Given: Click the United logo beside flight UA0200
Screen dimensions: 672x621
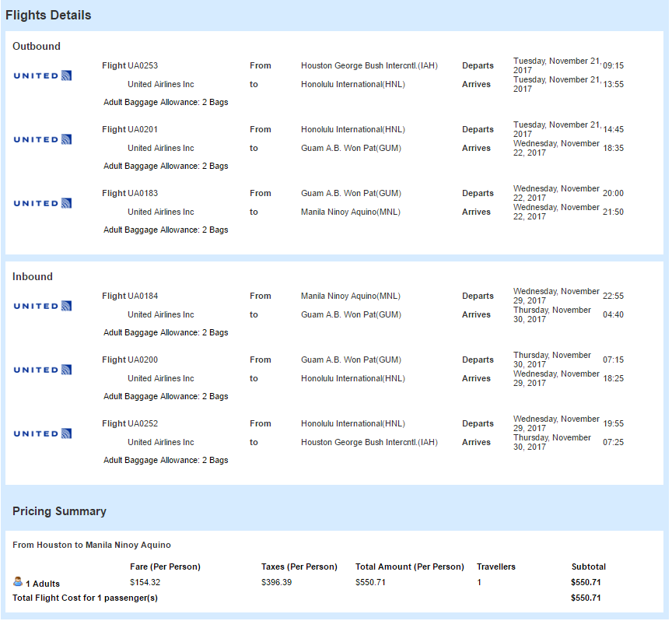Looking at the screenshot, I should (x=43, y=370).
